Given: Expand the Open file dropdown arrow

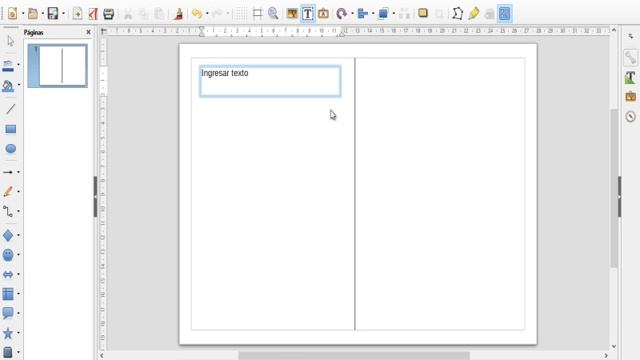Looking at the screenshot, I should point(43,13).
